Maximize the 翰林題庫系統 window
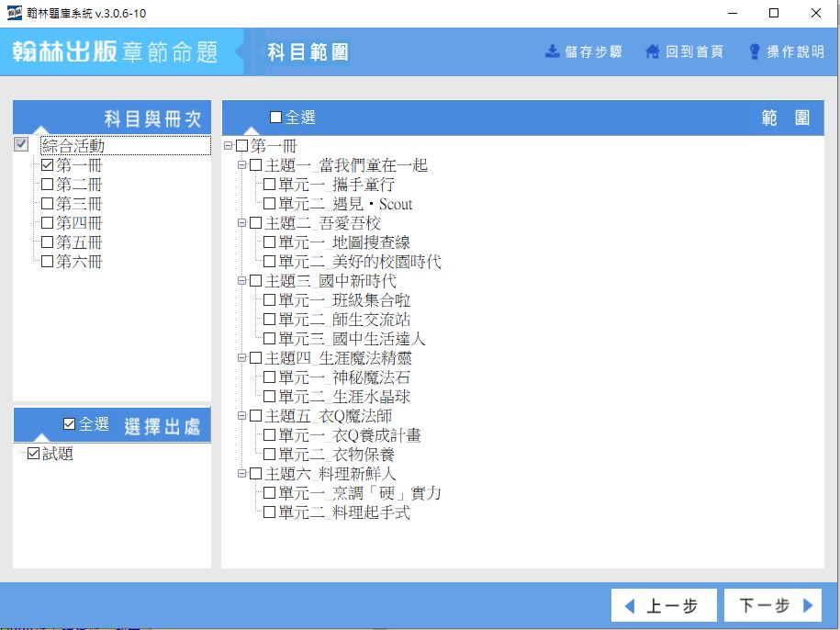 (x=774, y=13)
